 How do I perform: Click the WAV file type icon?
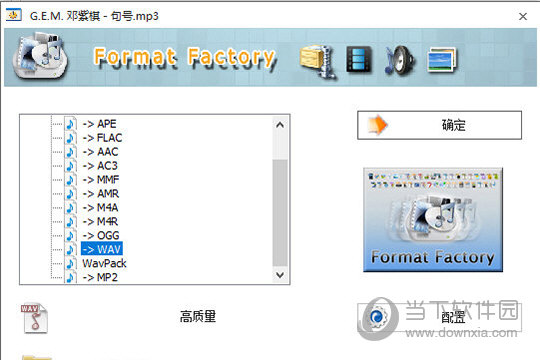point(34,318)
